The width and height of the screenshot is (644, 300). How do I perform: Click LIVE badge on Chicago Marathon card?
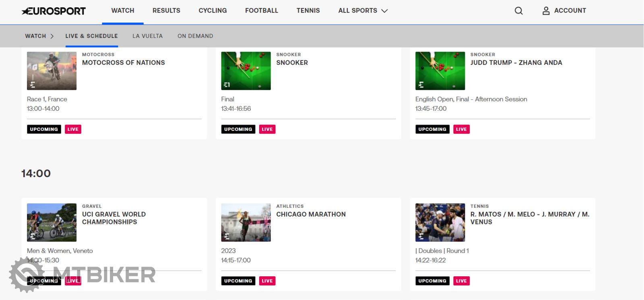[267, 281]
